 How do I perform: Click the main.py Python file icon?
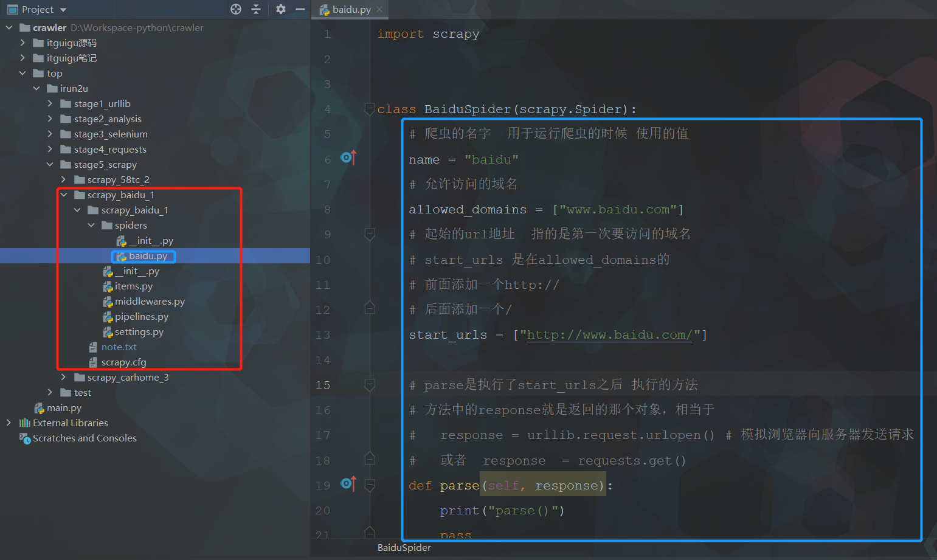(39, 407)
